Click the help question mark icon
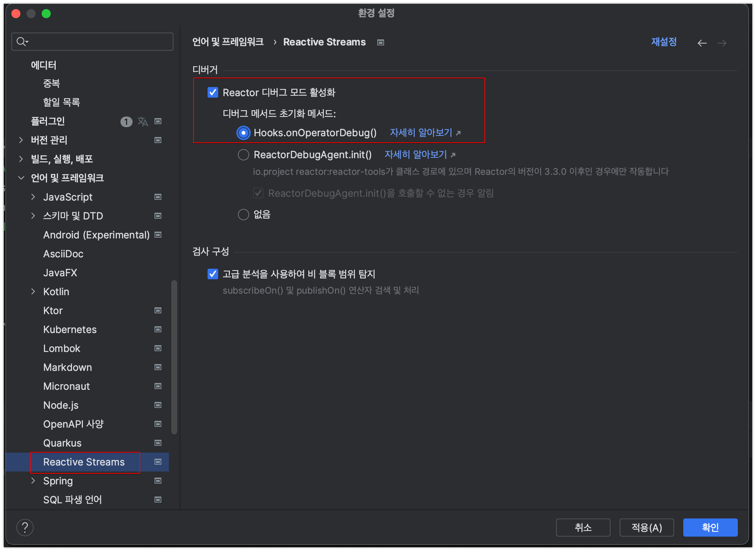This screenshot has height=551, width=756. tap(25, 528)
